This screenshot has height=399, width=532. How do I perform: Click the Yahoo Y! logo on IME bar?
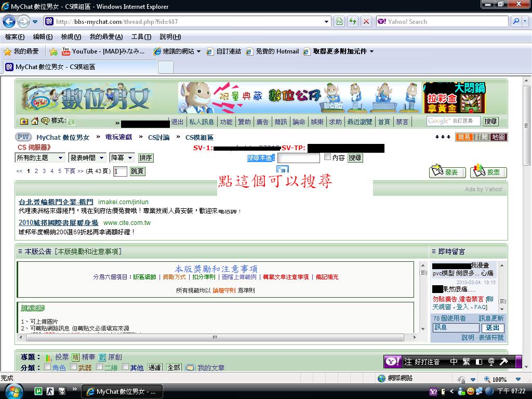click(393, 362)
